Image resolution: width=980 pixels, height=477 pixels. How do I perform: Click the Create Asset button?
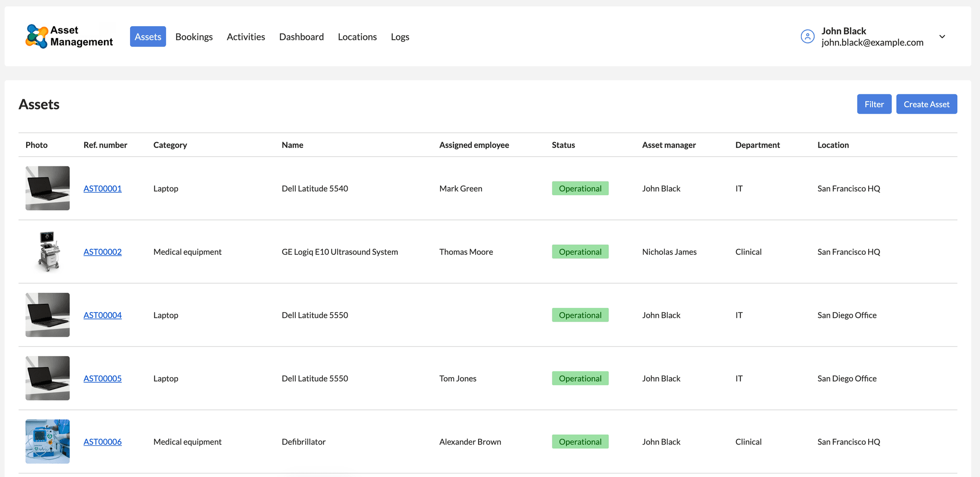926,104
